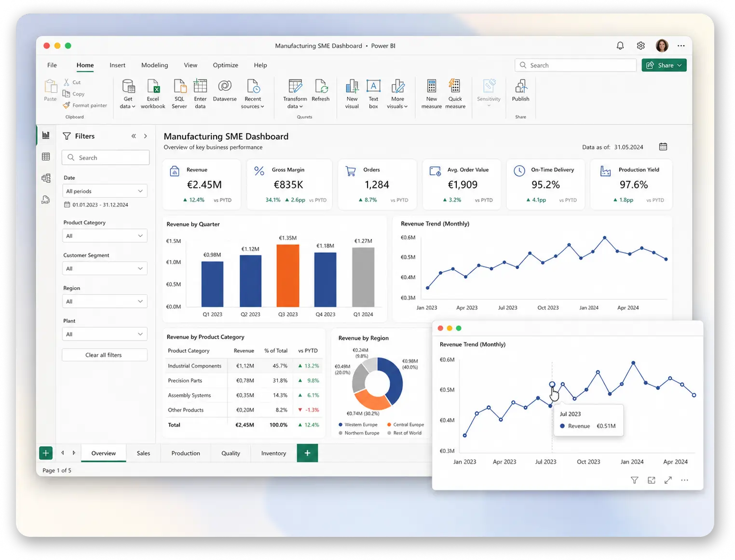Screen dimensions: 735x560
Task: Open the Help ribbon tab
Action: pyautogui.click(x=260, y=65)
